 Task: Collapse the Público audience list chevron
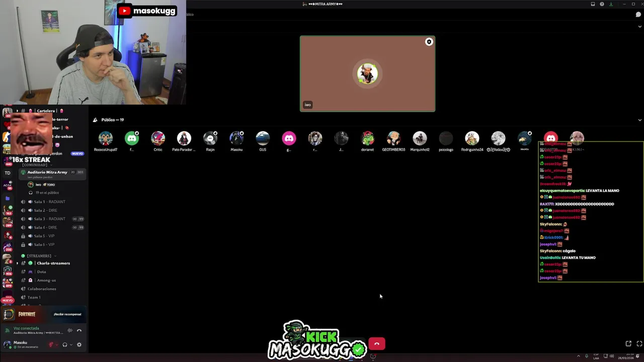click(x=640, y=120)
